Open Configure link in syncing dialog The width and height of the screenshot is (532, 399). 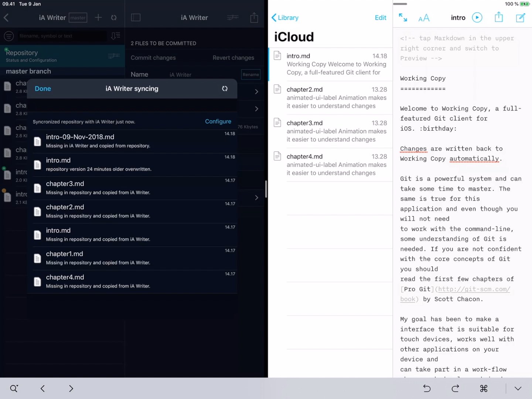218,122
